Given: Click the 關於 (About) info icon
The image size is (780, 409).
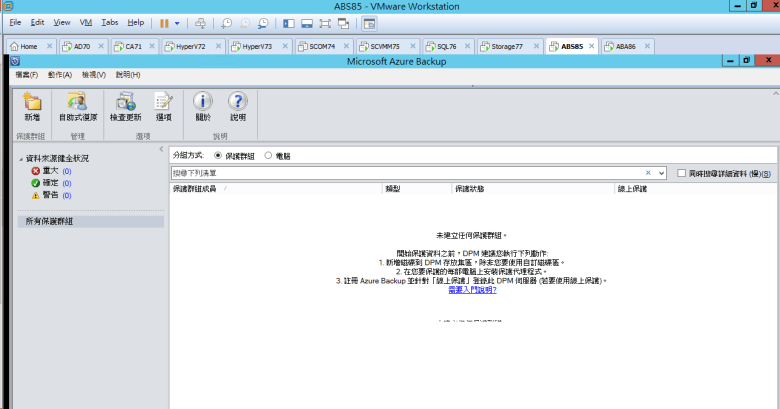Looking at the screenshot, I should [203, 107].
